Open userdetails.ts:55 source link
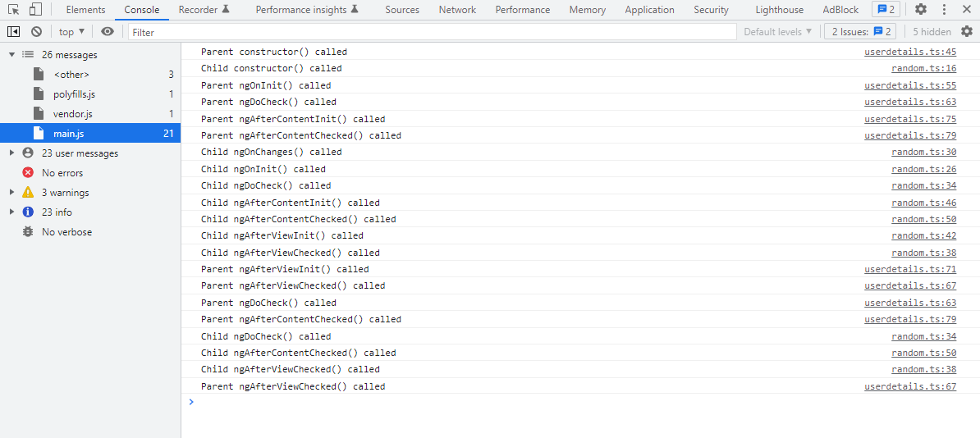This screenshot has height=438, width=980. [x=910, y=85]
